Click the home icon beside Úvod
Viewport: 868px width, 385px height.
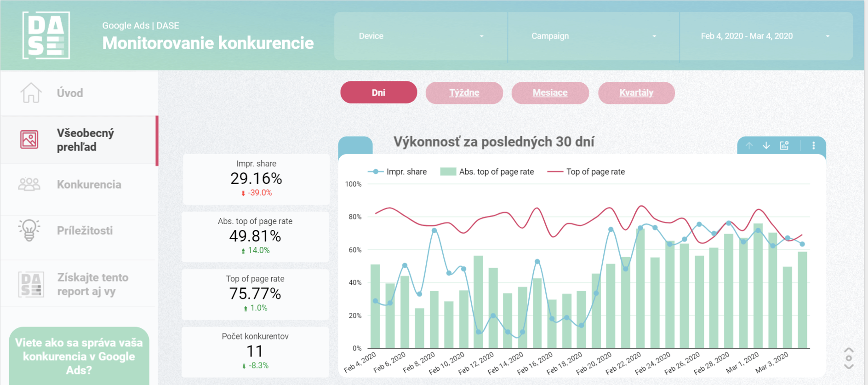tap(31, 93)
